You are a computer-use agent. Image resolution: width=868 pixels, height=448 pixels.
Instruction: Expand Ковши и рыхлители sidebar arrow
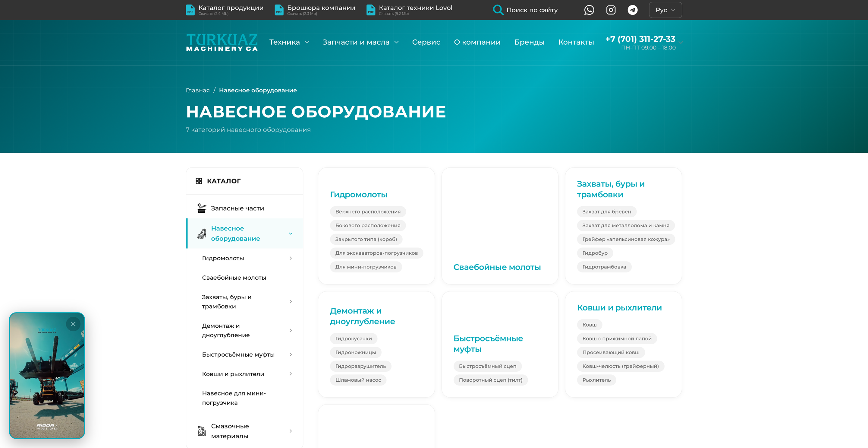291,374
